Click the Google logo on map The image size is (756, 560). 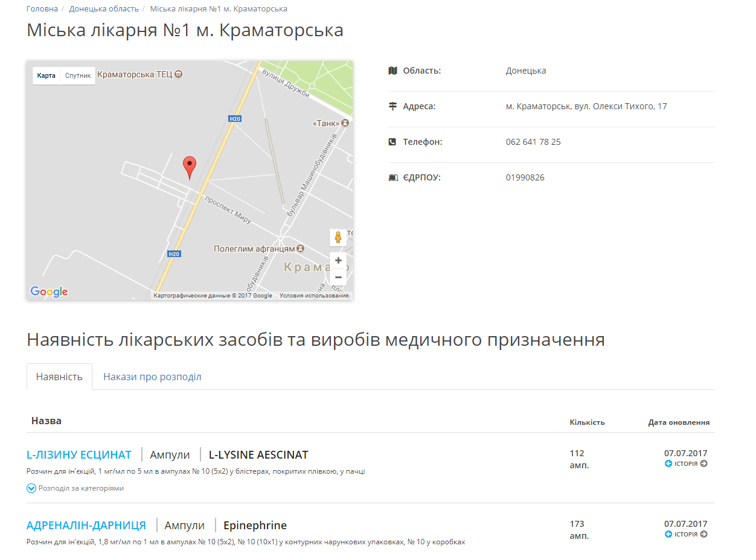click(49, 292)
